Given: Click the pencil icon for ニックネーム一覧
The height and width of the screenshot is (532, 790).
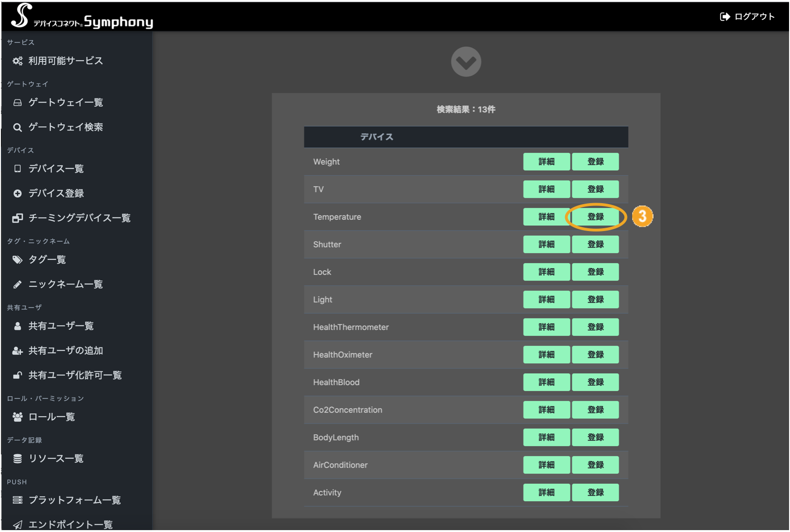Looking at the screenshot, I should coord(17,284).
